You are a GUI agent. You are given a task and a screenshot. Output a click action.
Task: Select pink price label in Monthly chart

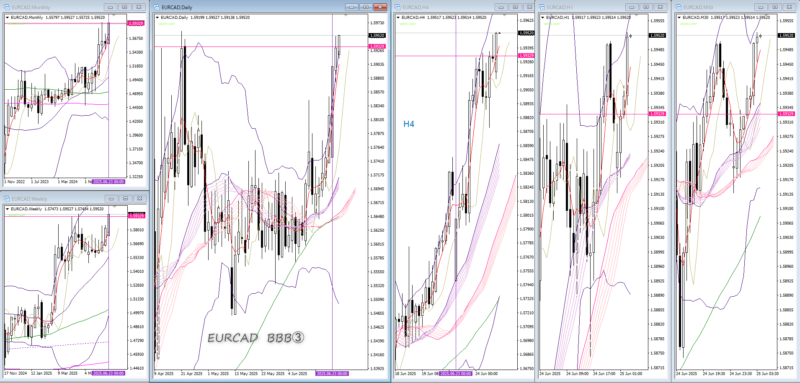[135, 23]
